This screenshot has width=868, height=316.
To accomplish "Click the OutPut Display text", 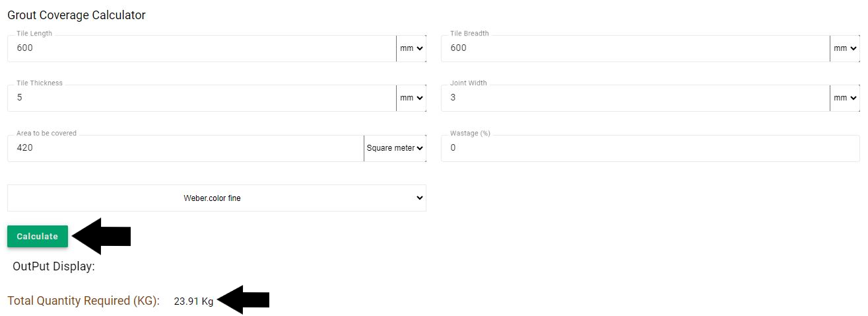I will (x=53, y=266).
